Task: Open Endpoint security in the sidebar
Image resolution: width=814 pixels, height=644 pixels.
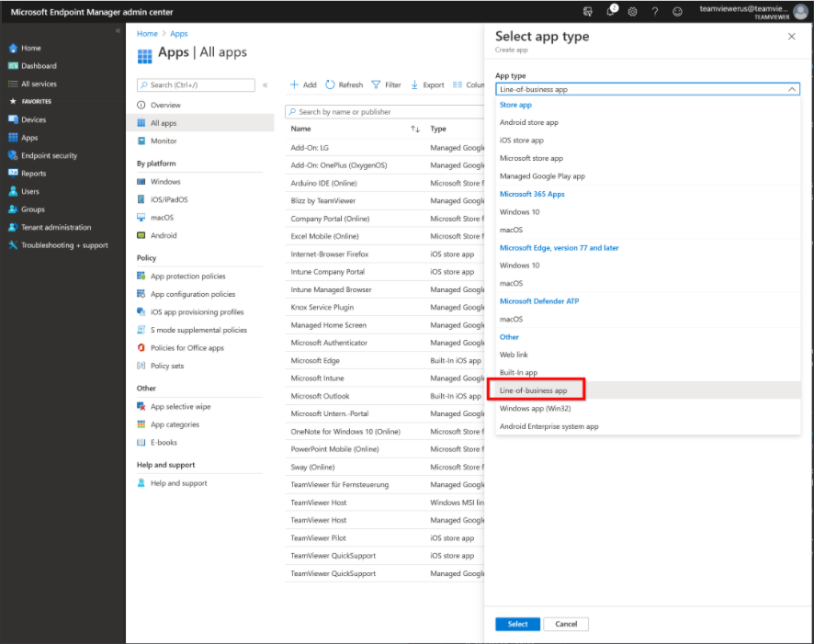Action: tap(49, 155)
